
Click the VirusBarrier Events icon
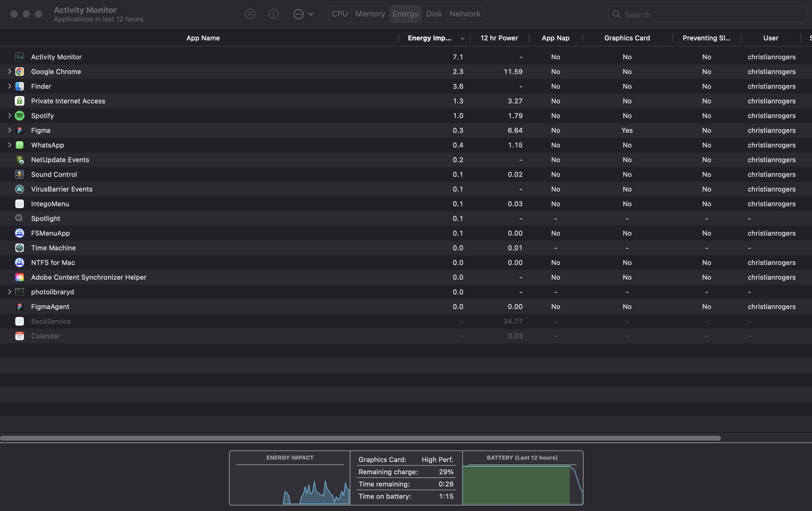(20, 189)
